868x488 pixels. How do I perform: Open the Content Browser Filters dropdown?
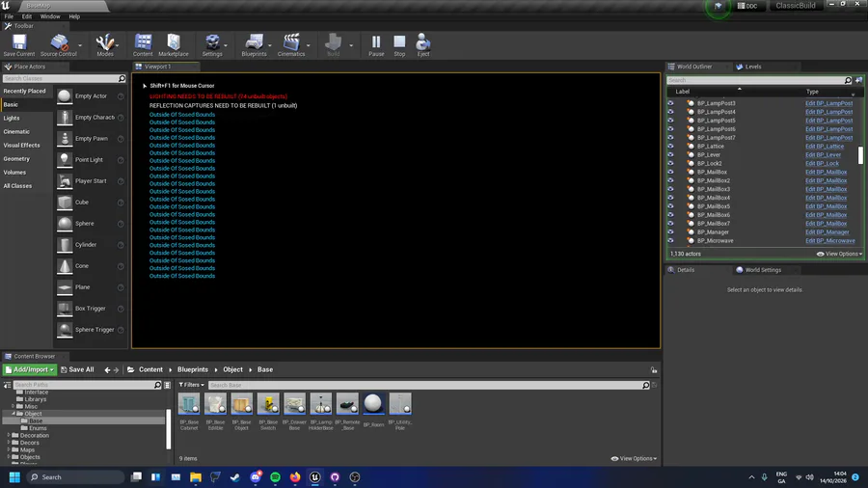point(192,385)
